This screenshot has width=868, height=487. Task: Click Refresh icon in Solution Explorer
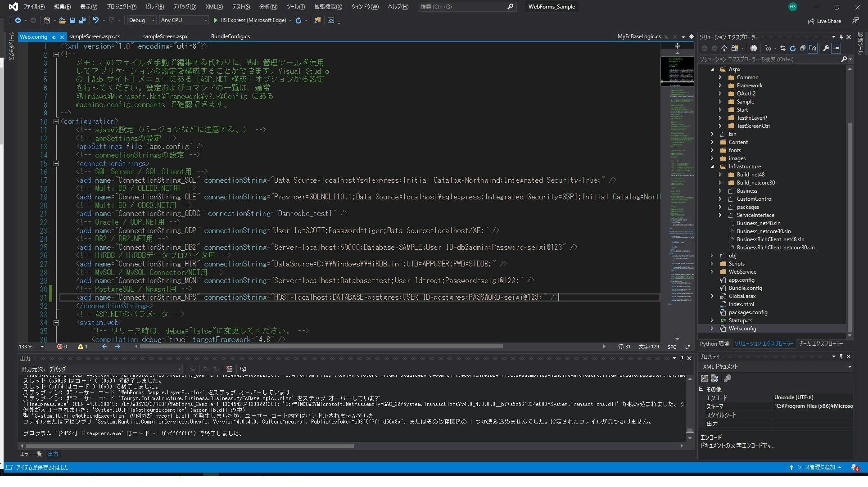point(792,48)
